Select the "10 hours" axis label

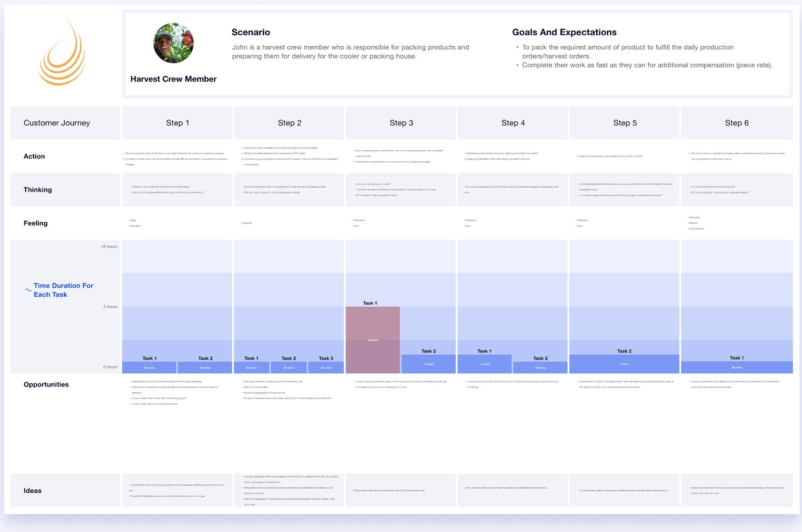pyautogui.click(x=109, y=246)
